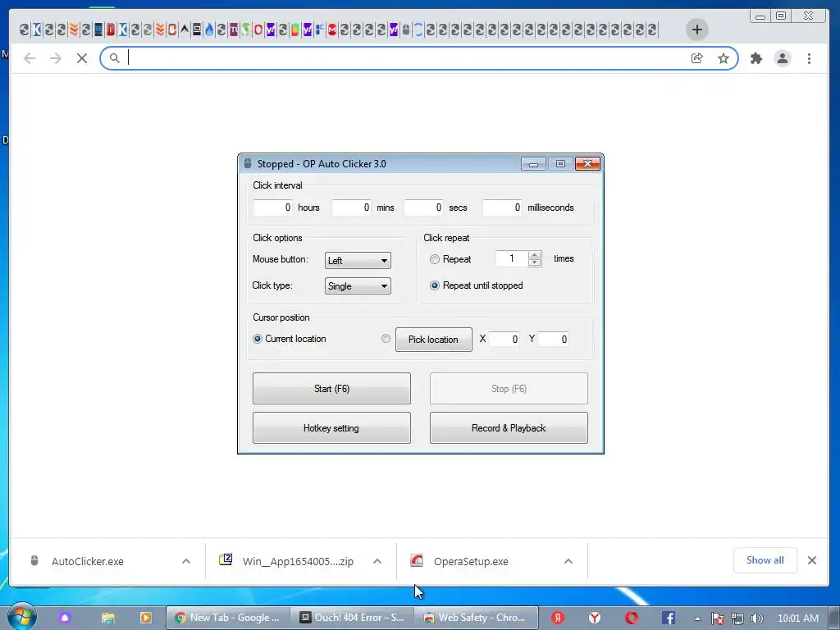The height and width of the screenshot is (630, 840).
Task: Open the Click type dropdown
Action: tap(358, 286)
